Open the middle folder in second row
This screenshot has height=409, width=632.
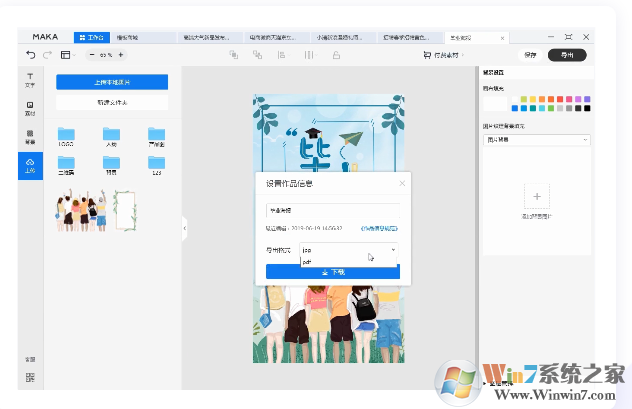click(111, 166)
